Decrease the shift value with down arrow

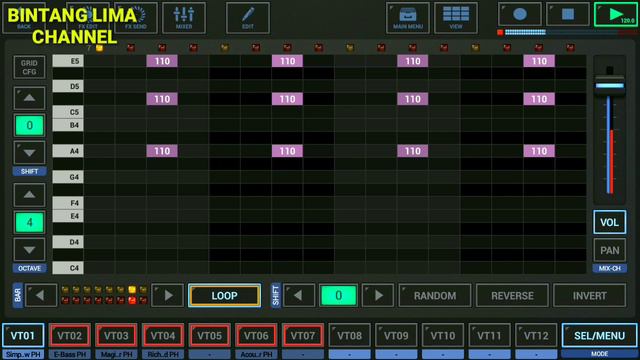[29, 153]
